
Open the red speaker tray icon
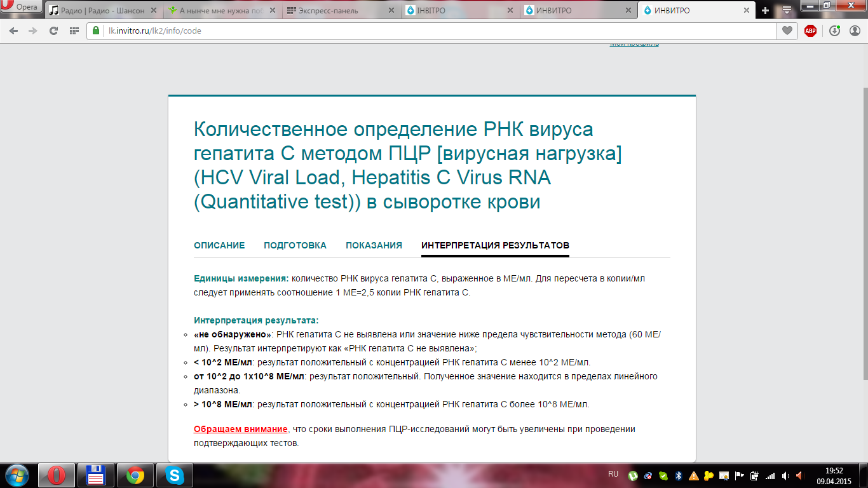[801, 475]
